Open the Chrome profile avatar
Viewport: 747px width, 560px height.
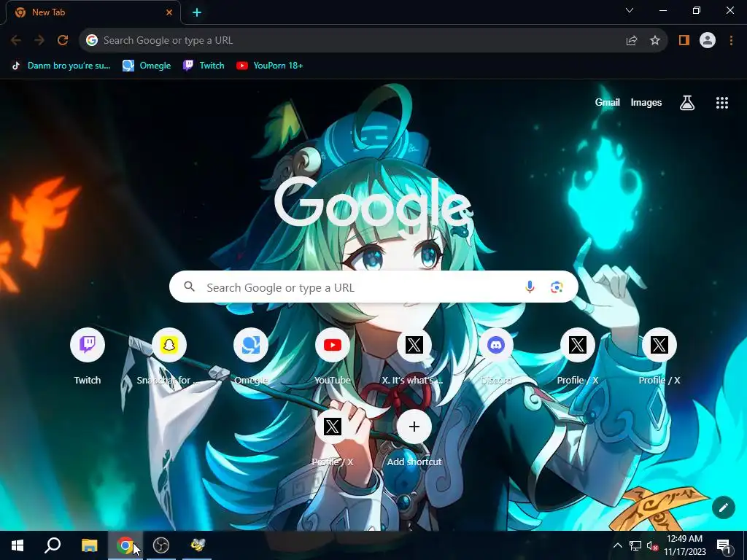[x=708, y=41]
